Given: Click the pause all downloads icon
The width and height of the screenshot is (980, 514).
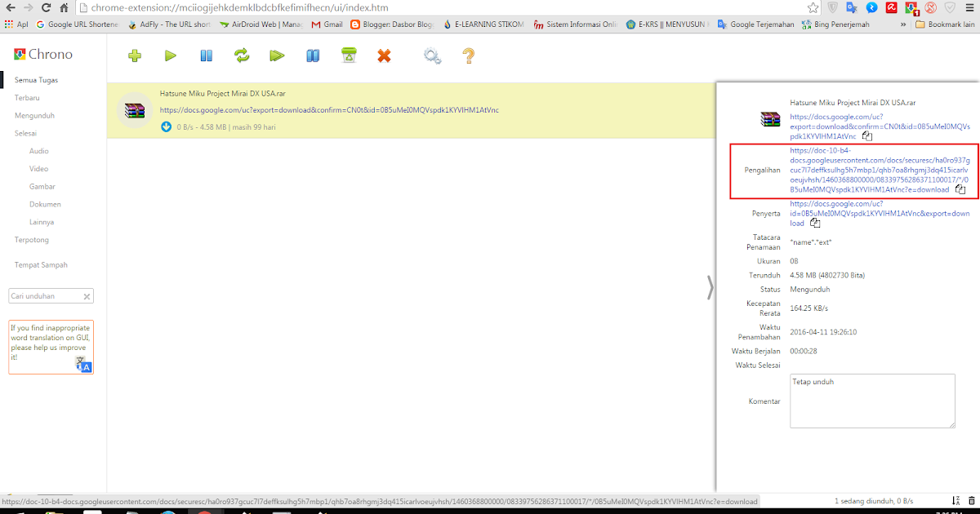Looking at the screenshot, I should tap(313, 55).
